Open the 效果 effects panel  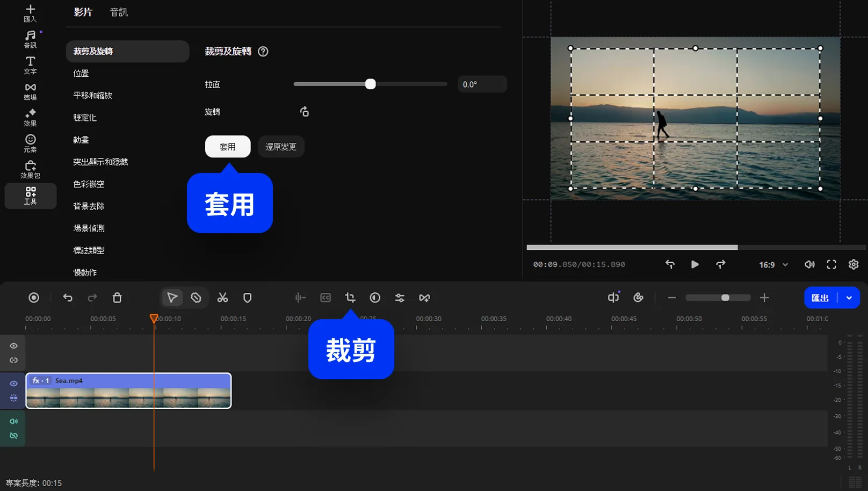[31, 117]
